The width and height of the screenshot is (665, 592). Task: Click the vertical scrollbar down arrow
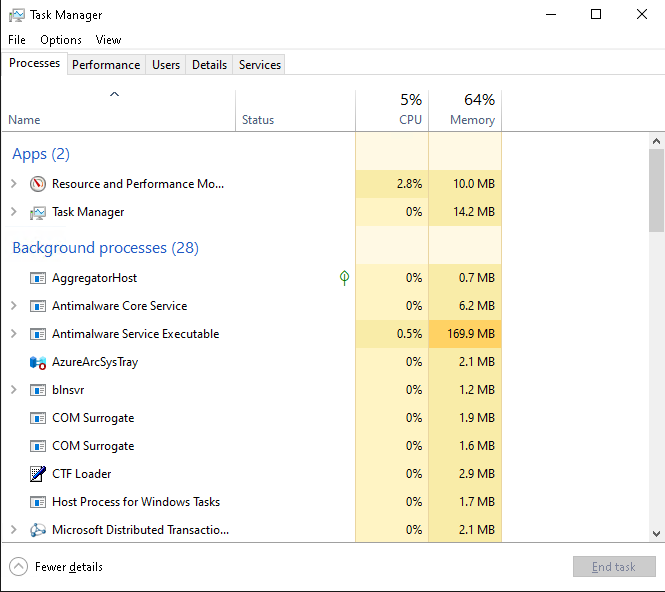click(656, 535)
